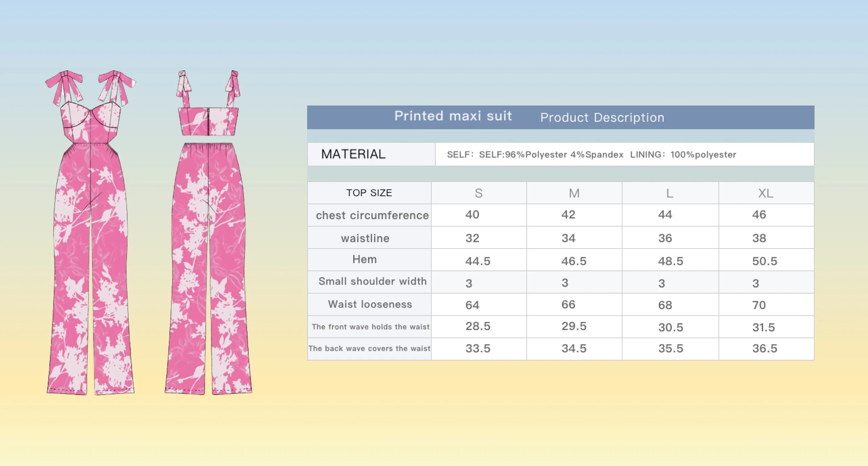This screenshot has height=466, width=868.
Task: Click the TOP SIZE header cell
Action: [369, 193]
